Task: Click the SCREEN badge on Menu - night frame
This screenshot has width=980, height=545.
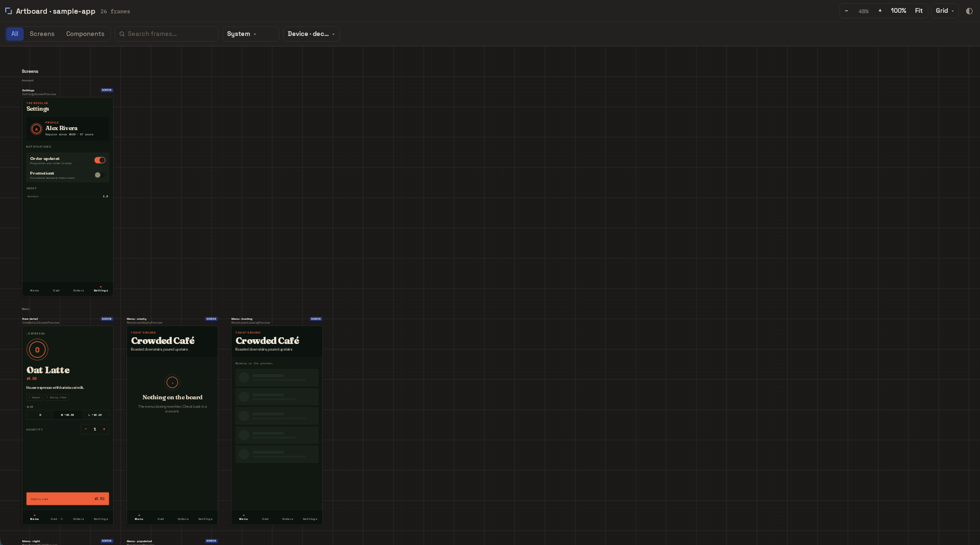Action: point(107,541)
